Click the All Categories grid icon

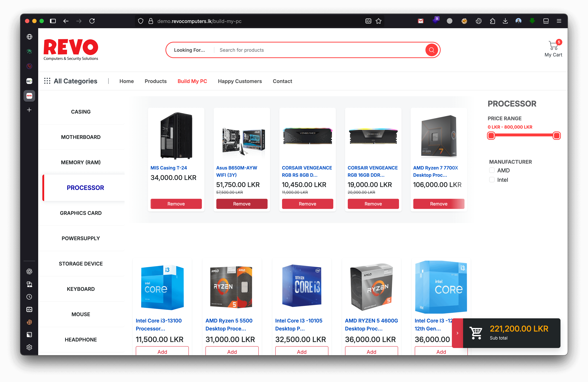click(x=47, y=81)
